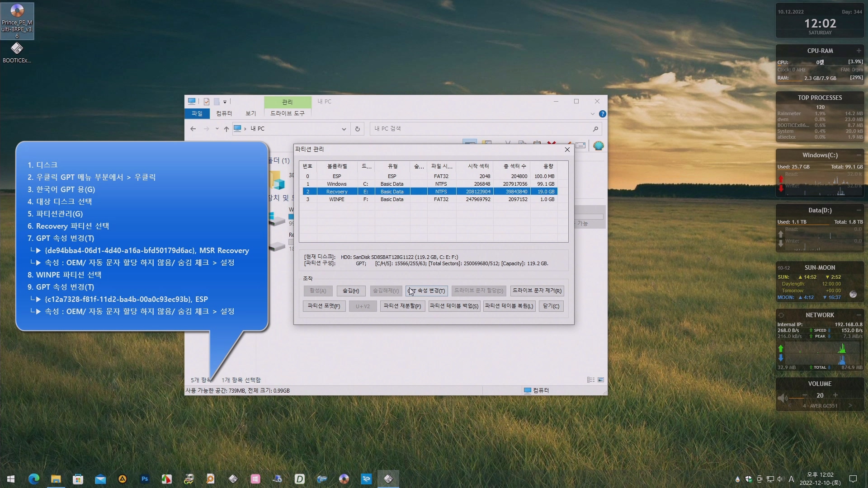Open Windows Security tray icon
The height and width of the screenshot is (488, 868).
[749, 479]
